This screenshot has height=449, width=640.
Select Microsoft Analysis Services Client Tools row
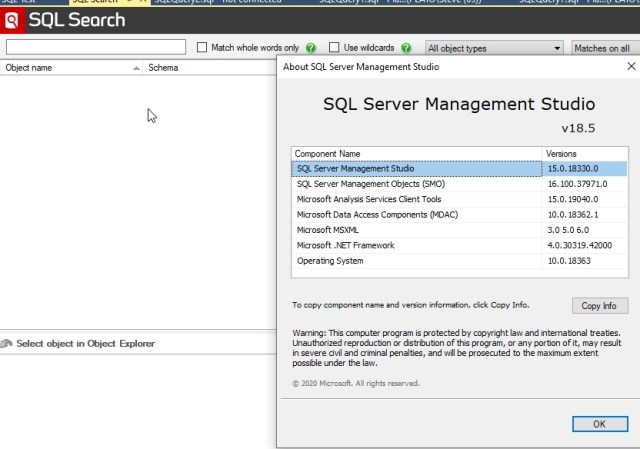click(x=416, y=199)
